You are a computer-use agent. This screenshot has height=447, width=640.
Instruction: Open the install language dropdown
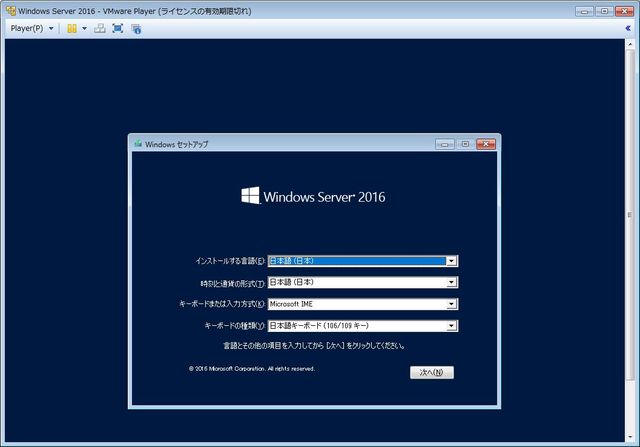pos(451,261)
